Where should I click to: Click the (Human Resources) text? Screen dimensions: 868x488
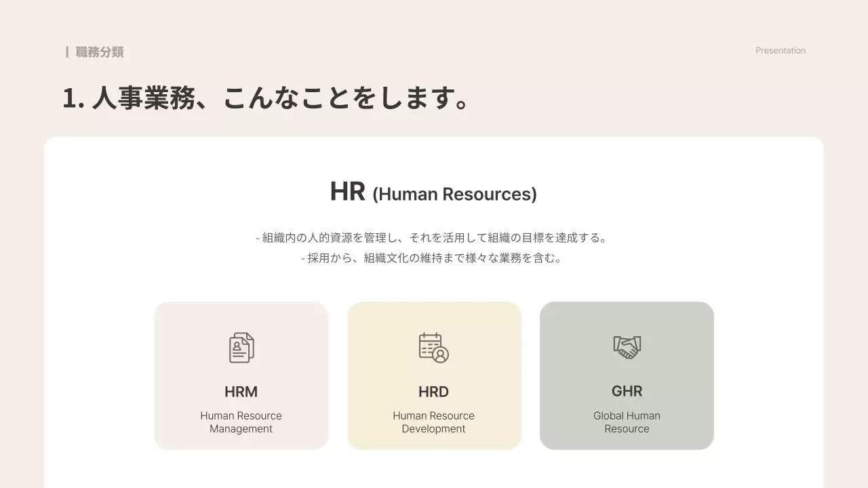pyautogui.click(x=454, y=195)
